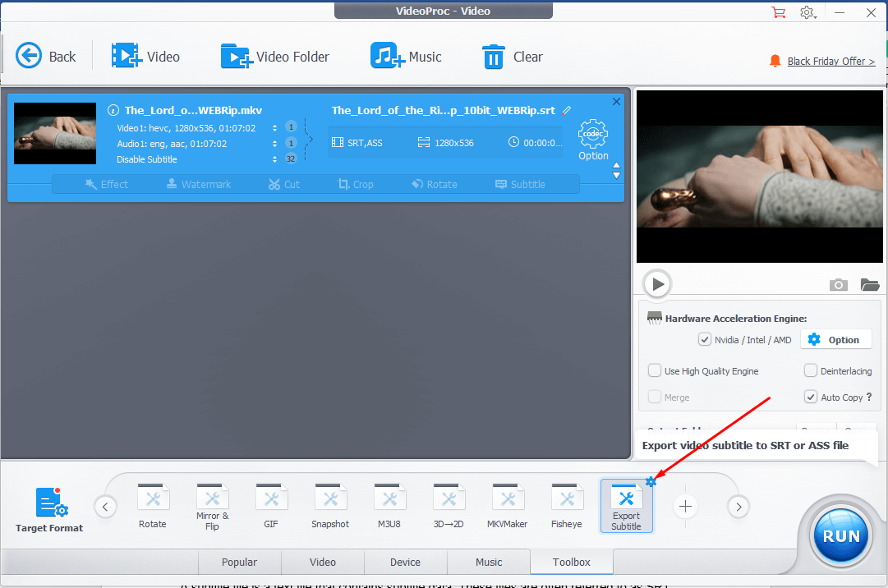Open the Disable Subtitle track selector
This screenshot has width=888, height=588.
click(274, 159)
